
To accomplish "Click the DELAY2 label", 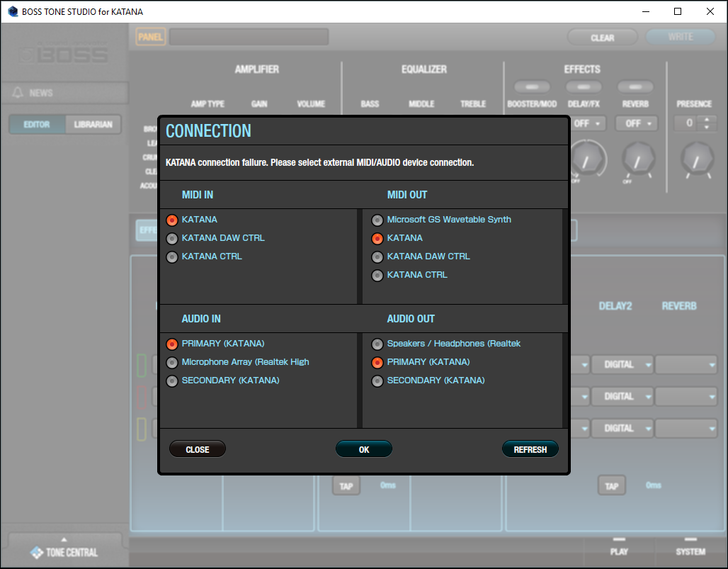I will tap(615, 306).
